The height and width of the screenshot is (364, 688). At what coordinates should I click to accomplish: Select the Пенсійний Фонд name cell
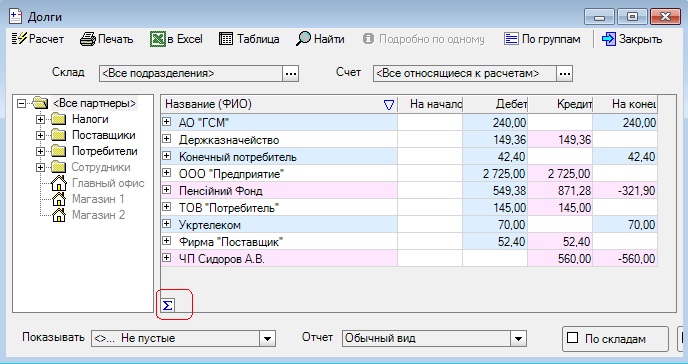[x=279, y=190]
